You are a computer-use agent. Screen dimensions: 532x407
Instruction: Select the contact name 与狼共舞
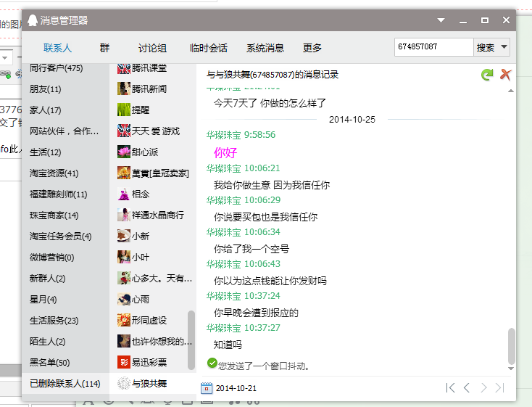149,384
